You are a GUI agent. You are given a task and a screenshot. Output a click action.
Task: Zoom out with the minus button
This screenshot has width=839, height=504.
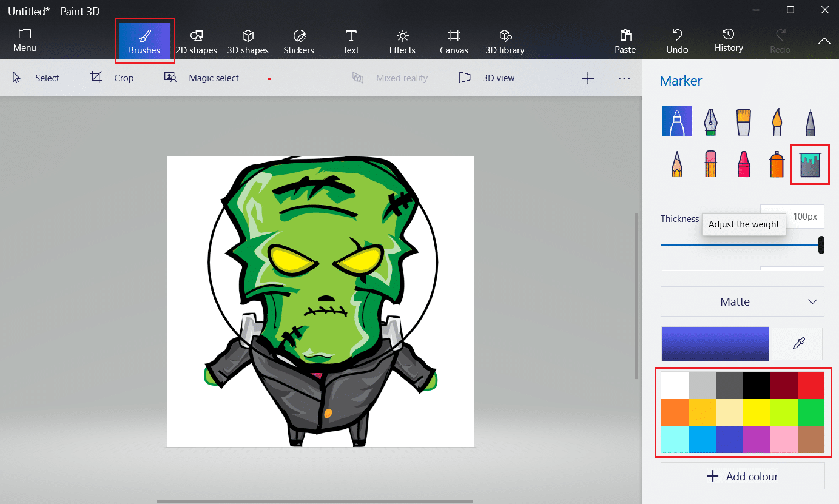(x=551, y=78)
